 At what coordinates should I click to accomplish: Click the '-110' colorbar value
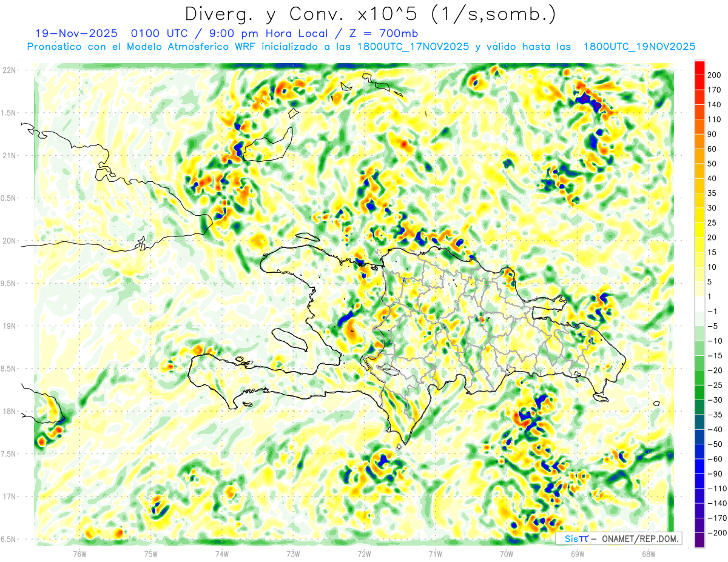click(x=717, y=488)
